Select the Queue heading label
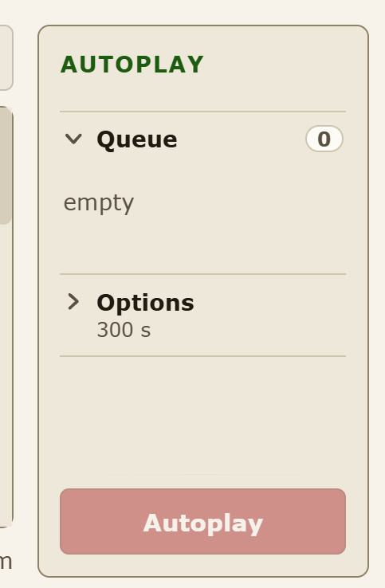The width and height of the screenshot is (385, 588). [137, 140]
